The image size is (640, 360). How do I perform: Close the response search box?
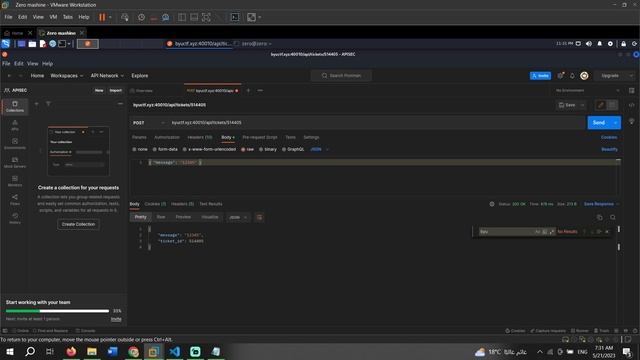click(x=607, y=231)
